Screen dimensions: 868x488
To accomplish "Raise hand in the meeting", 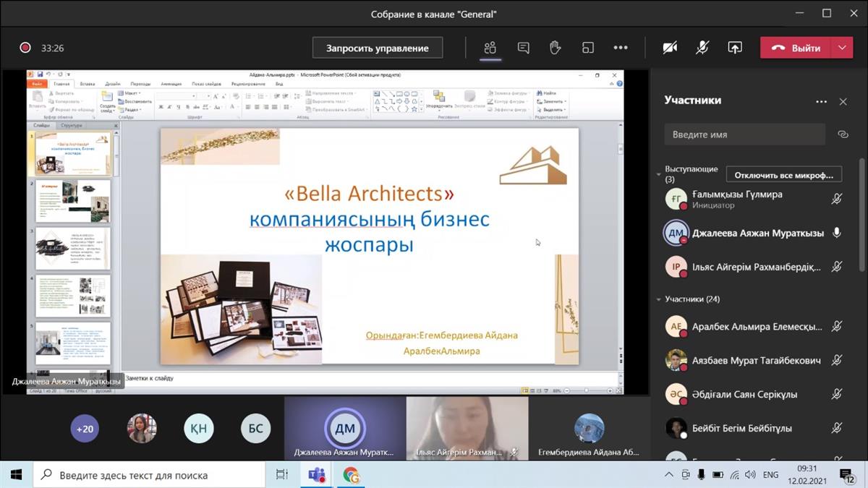I will pos(556,48).
